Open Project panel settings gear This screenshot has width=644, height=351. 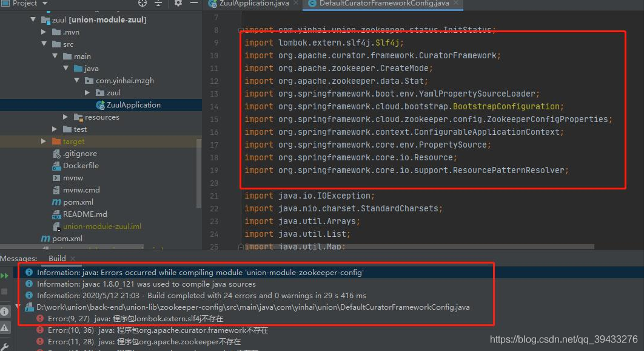[178, 3]
